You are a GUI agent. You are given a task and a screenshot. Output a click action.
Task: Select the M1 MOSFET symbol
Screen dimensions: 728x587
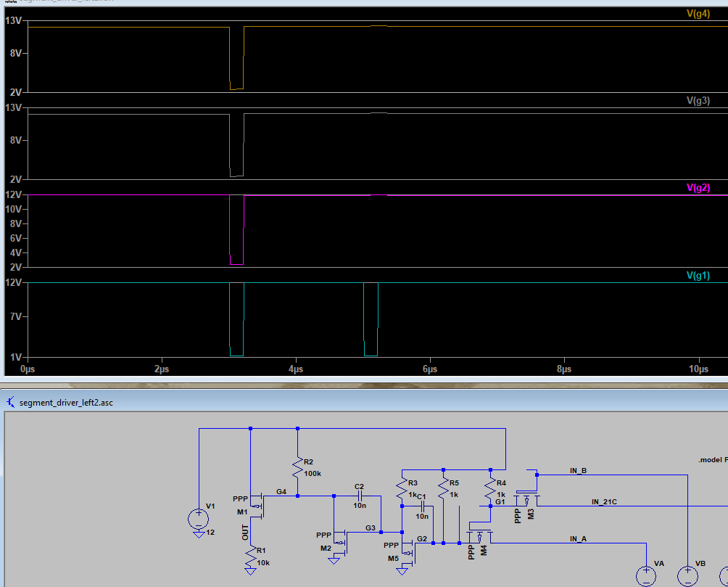pyautogui.click(x=257, y=506)
